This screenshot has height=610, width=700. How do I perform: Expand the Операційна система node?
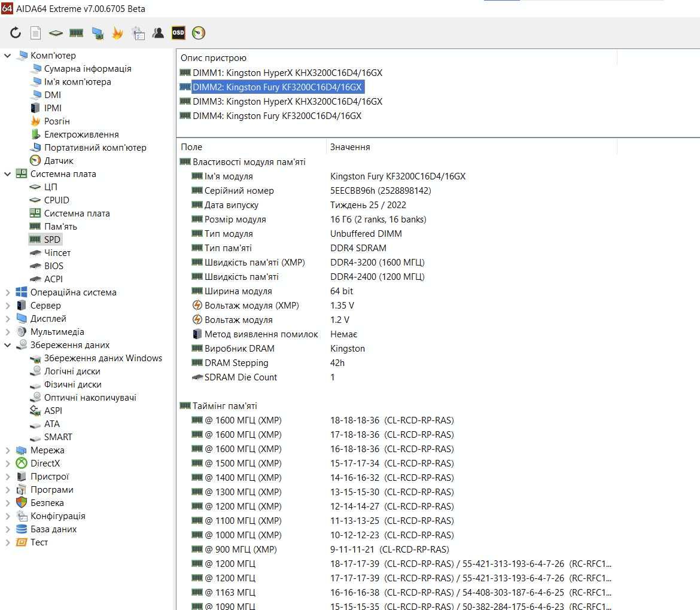[x=8, y=292]
